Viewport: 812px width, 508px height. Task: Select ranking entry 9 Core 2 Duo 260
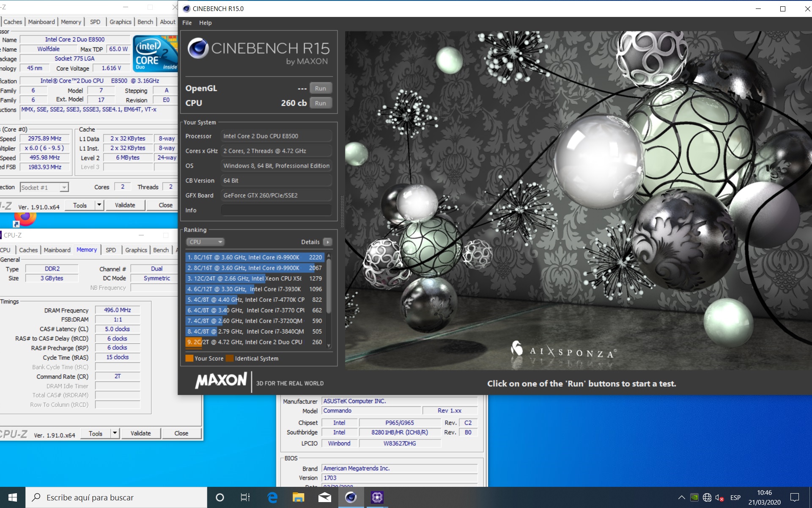coord(255,342)
